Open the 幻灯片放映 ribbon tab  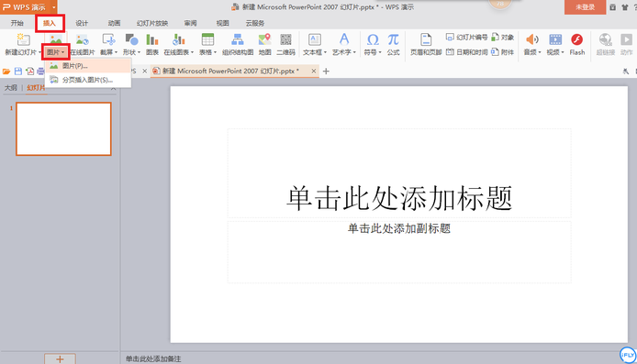click(x=152, y=23)
